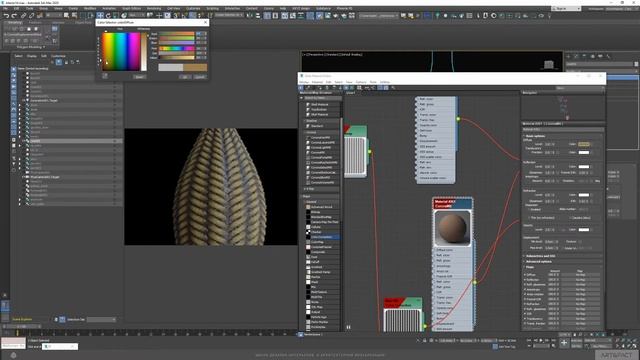The height and width of the screenshot is (360, 640).
Task: Toggle the Anisotropy map checkbox
Action: pos(525,289)
